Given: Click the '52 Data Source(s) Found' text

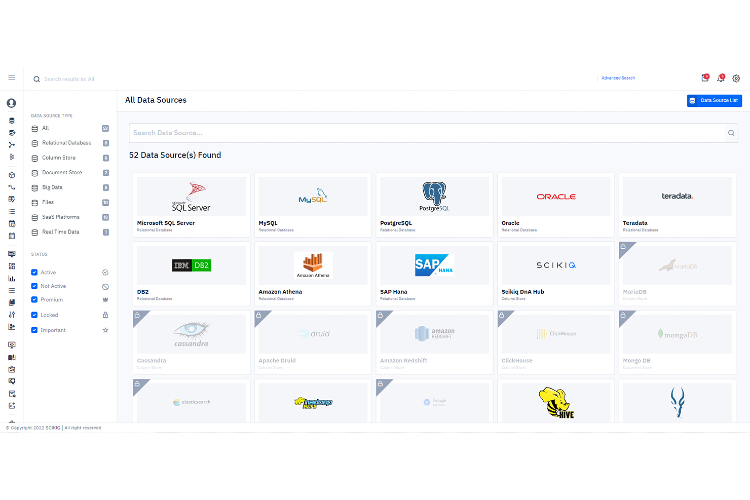Looking at the screenshot, I should tap(175, 155).
